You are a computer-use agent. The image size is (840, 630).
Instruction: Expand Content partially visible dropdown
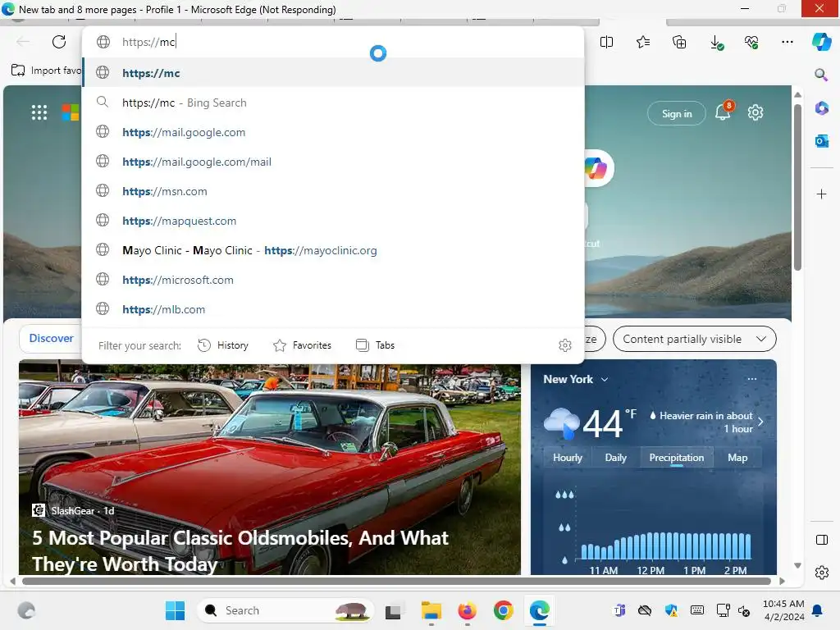pyautogui.click(x=694, y=339)
